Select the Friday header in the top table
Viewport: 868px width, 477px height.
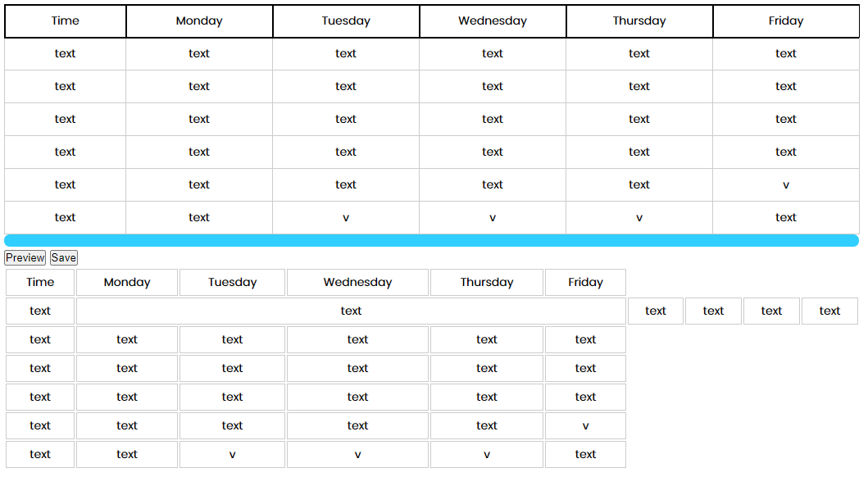785,20
